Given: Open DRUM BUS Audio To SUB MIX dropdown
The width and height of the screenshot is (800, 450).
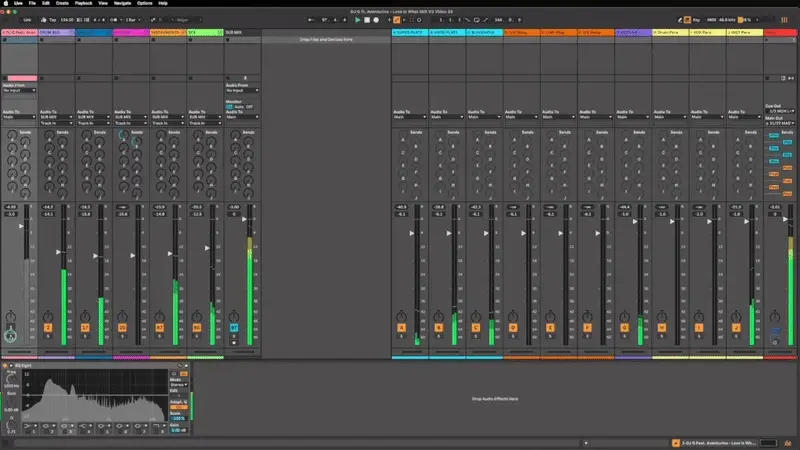Looking at the screenshot, I should tap(57, 117).
